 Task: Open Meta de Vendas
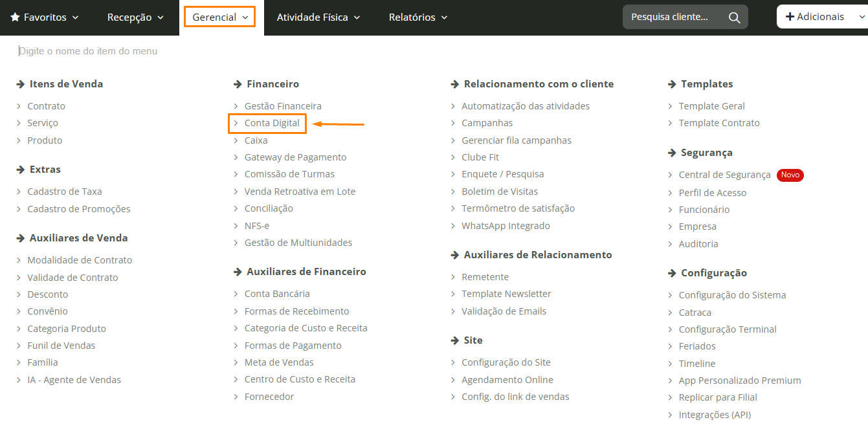pos(279,362)
